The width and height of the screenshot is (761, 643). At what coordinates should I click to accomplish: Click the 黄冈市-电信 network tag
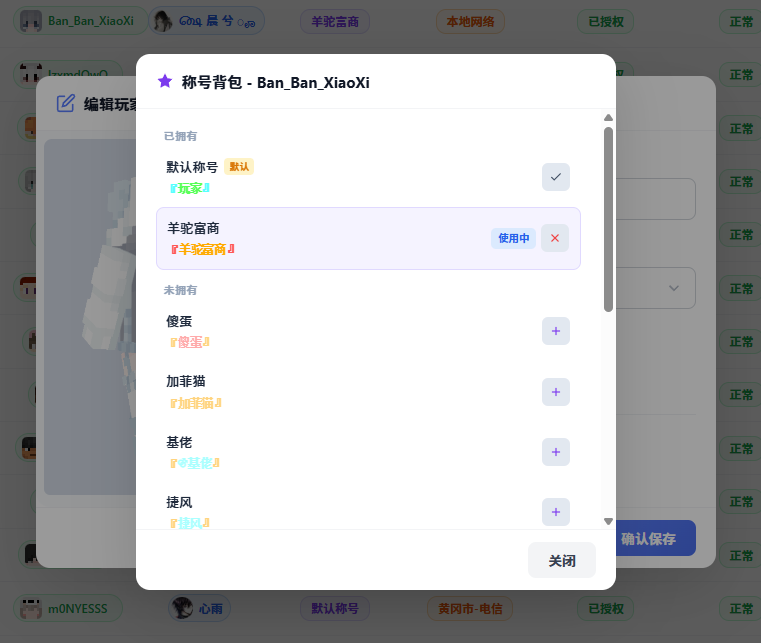[470, 609]
